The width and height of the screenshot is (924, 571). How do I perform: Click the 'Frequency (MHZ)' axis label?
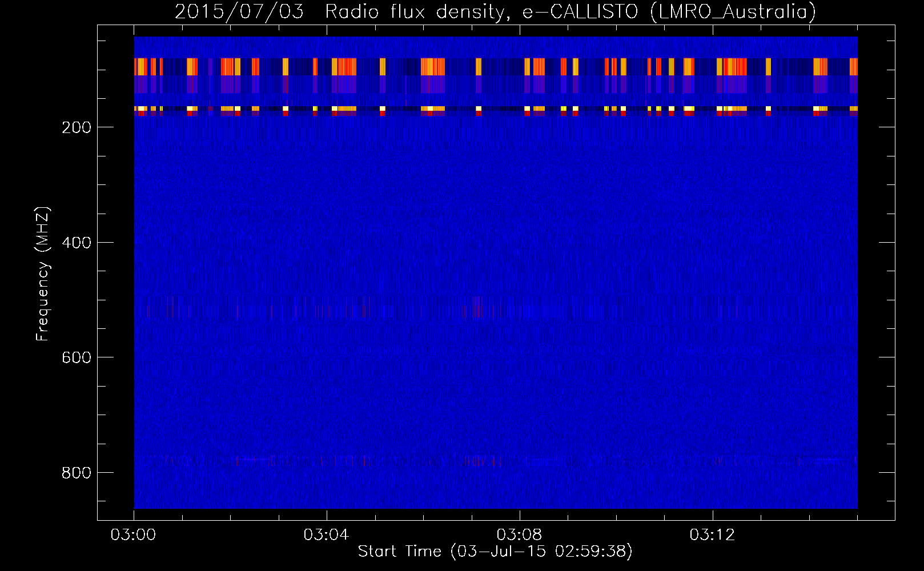coord(43,274)
